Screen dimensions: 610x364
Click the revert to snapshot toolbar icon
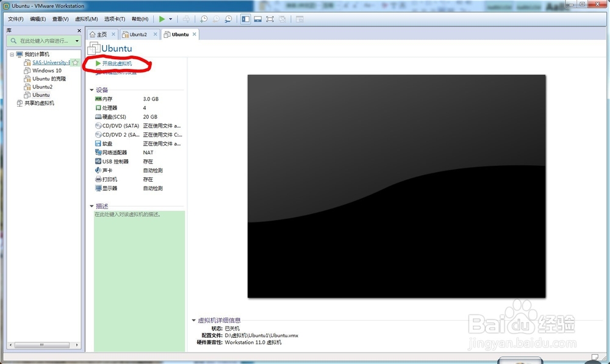pos(216,19)
